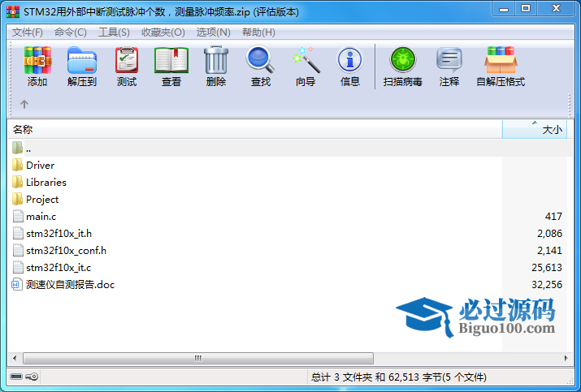This screenshot has height=392, width=581.
Task: Open the Find (查找) magnifier tool
Action: point(261,59)
